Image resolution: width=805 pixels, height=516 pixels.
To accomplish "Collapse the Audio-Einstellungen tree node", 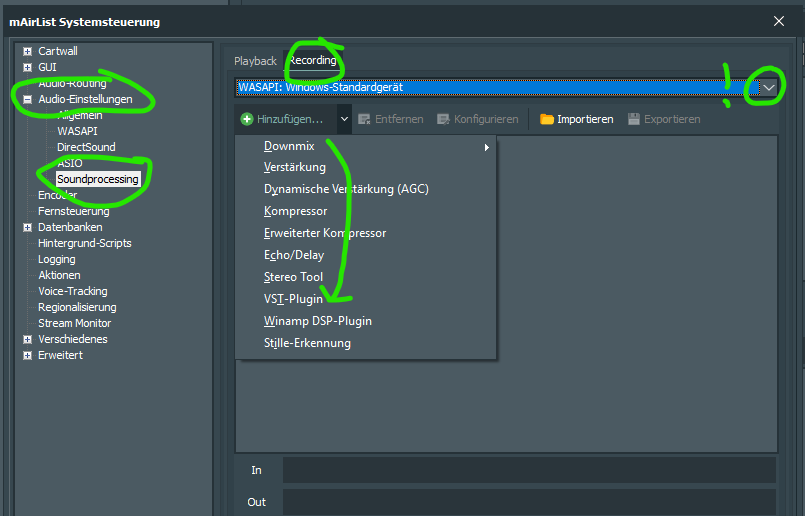I will coord(28,99).
